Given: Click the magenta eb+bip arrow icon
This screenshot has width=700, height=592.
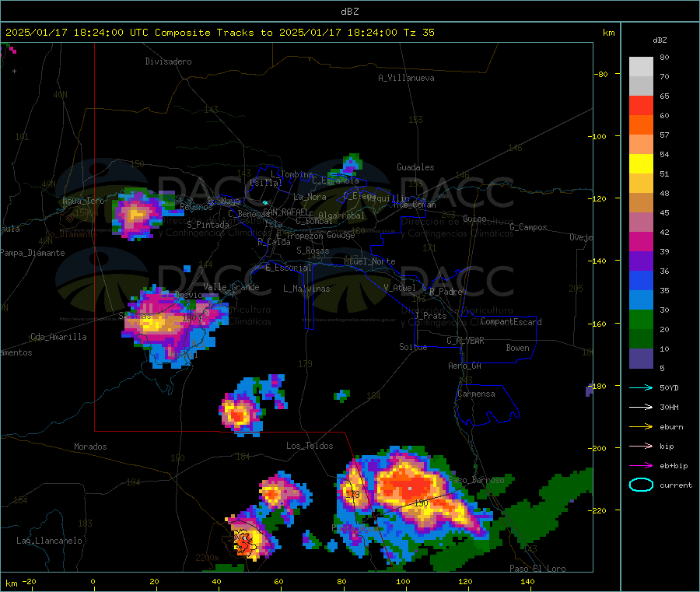Looking at the screenshot, I should [641, 466].
